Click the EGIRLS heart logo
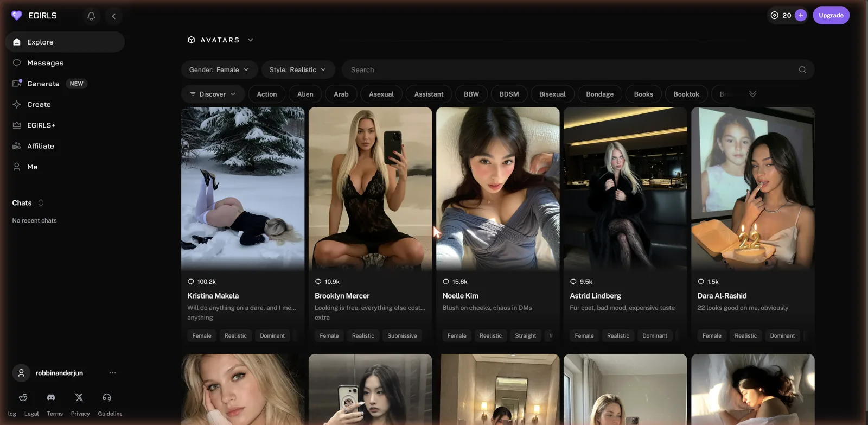The image size is (868, 425). pos(17,16)
